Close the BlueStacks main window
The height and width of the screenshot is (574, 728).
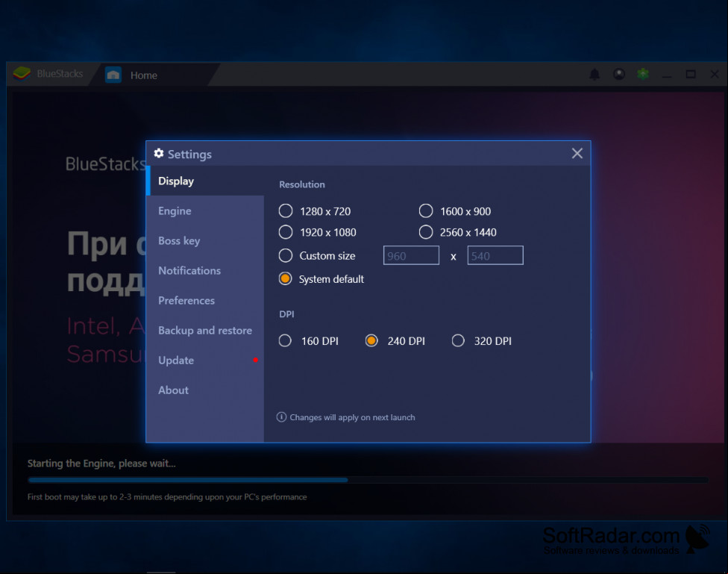pos(715,75)
